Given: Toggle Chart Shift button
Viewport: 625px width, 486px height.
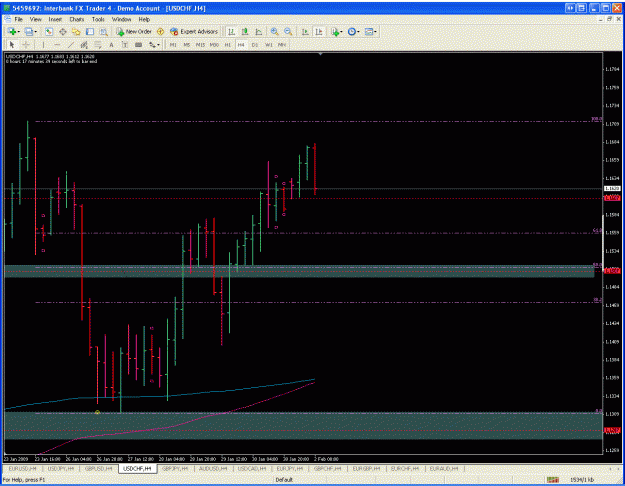Looking at the screenshot, I should coord(319,31).
